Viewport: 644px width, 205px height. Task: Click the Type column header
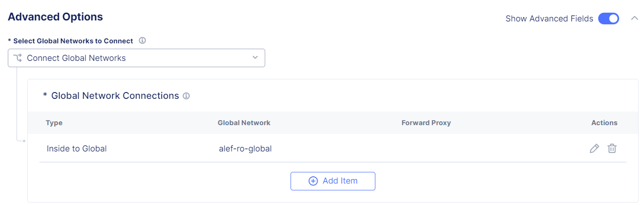54,123
